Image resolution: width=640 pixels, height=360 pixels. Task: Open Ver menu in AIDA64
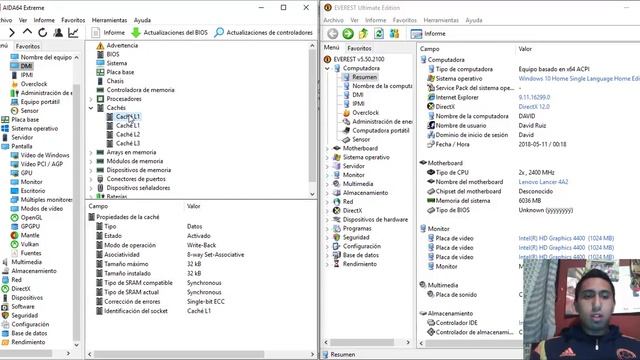[x=23, y=20]
